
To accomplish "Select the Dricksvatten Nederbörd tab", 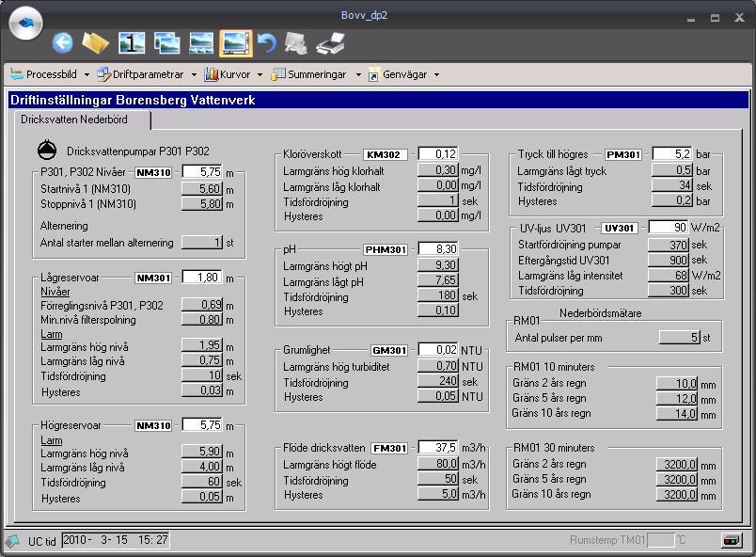I will click(73, 119).
